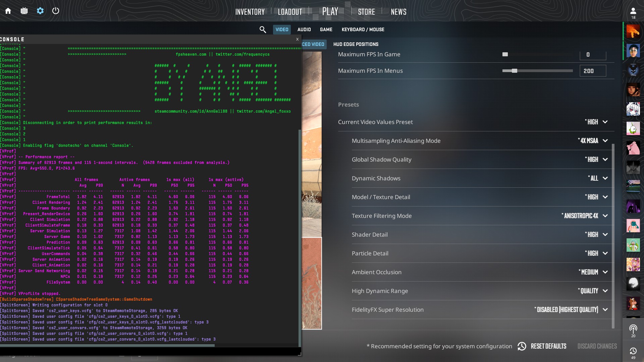Click the reset defaults clock-arrow icon
Screen dimensions: 644x362
(x=522, y=346)
